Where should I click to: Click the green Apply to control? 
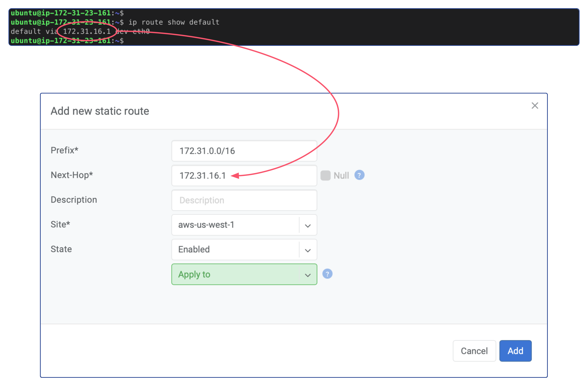(235, 274)
